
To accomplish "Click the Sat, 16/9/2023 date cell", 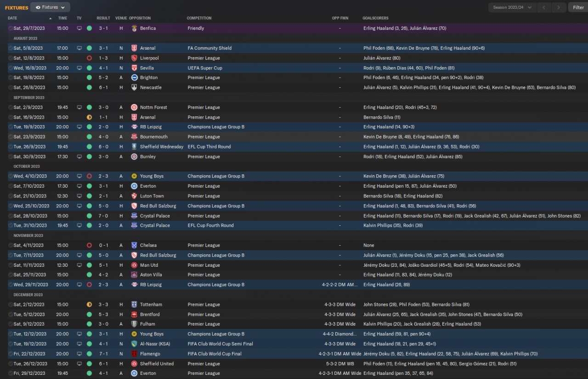I will click(x=29, y=117).
